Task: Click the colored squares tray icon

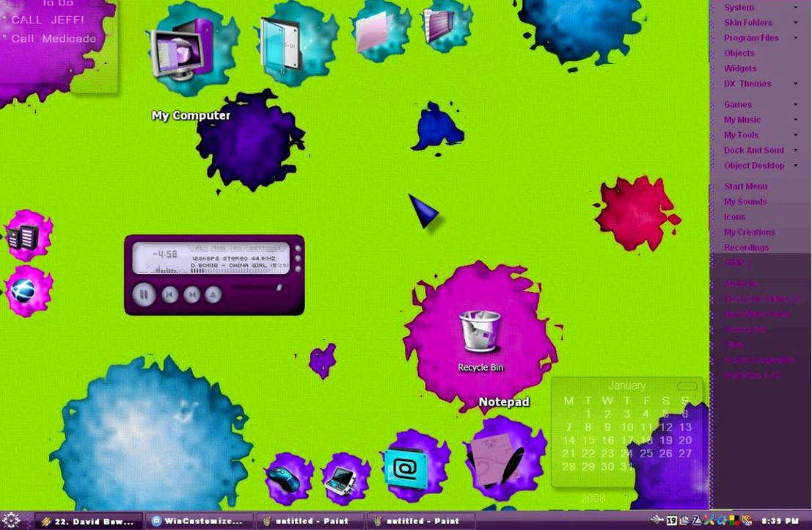Action: click(734, 520)
